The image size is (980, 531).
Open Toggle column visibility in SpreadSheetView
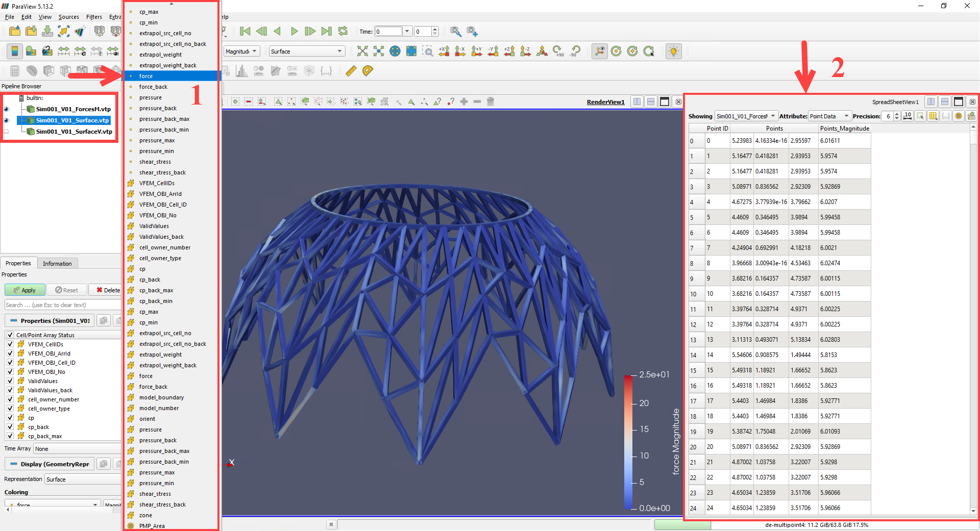[x=933, y=116]
